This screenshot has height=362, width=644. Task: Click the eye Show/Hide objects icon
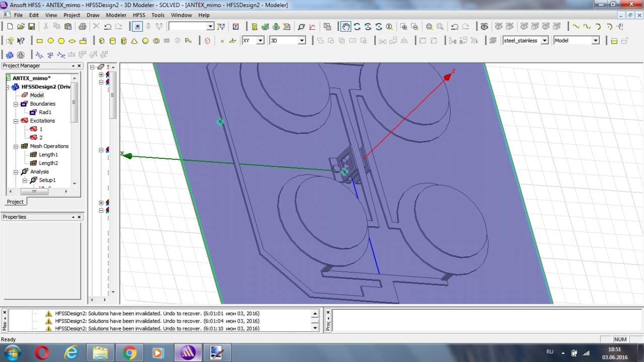(484, 27)
